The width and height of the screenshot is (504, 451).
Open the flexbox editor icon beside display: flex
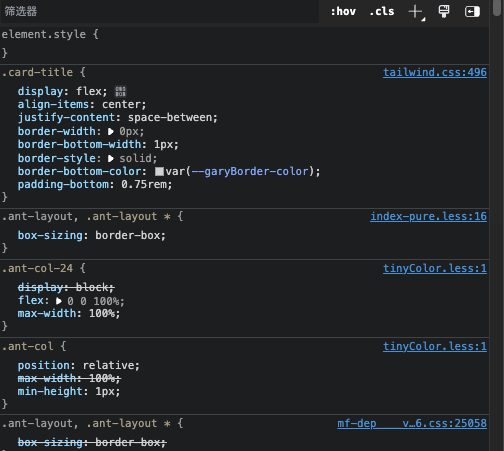coord(120,91)
